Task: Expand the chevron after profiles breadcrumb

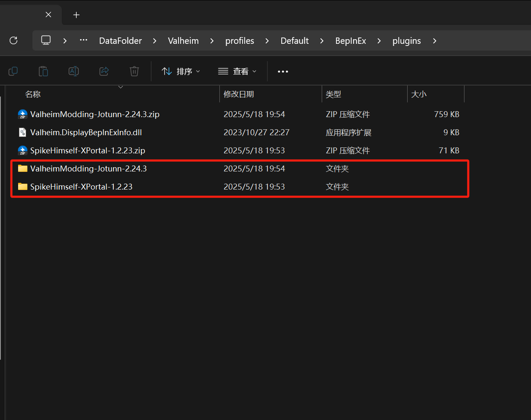Action: [x=267, y=41]
